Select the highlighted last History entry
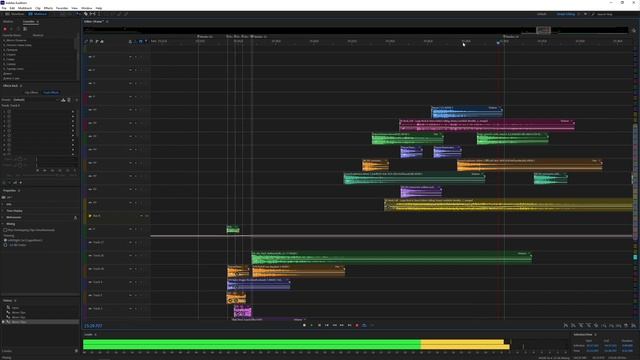Image resolution: width=640 pixels, height=360 pixels. click(x=40, y=322)
